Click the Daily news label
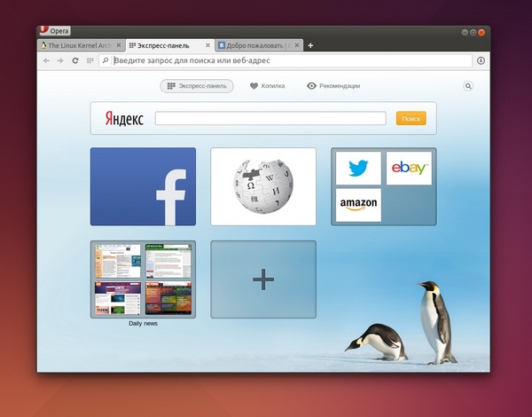The height and width of the screenshot is (417, 532). [143, 323]
